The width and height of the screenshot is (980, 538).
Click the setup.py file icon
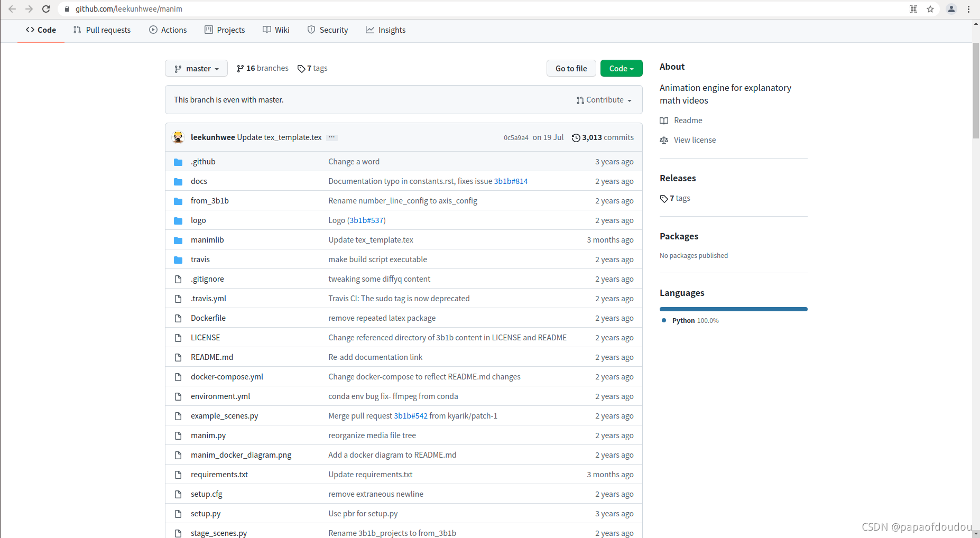[x=178, y=514]
